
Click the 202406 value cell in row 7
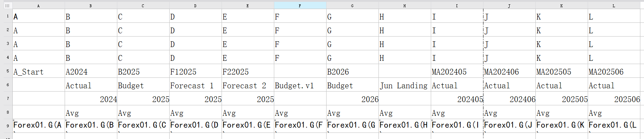[x=509, y=99]
